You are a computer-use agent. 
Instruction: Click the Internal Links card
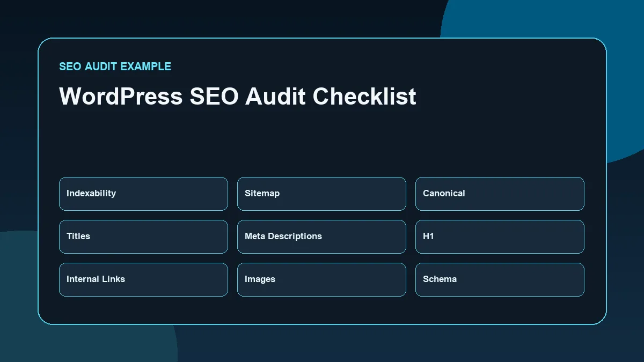pos(143,279)
